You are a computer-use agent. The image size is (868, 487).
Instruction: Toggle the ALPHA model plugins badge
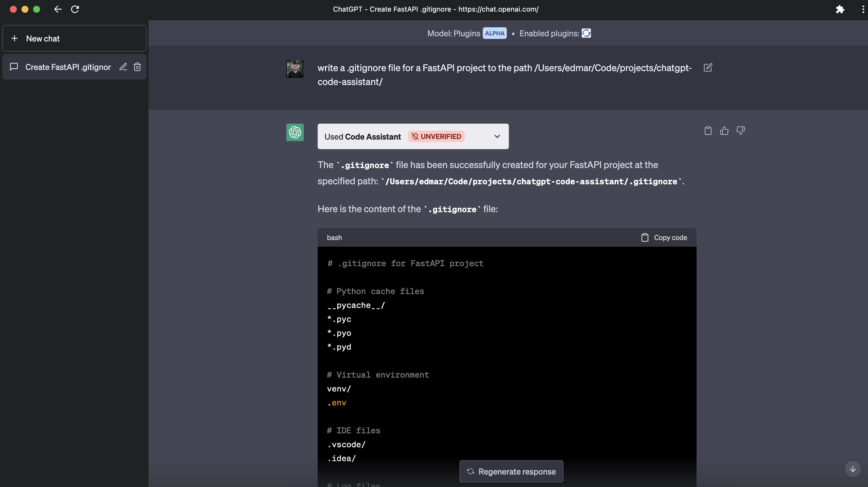point(494,33)
